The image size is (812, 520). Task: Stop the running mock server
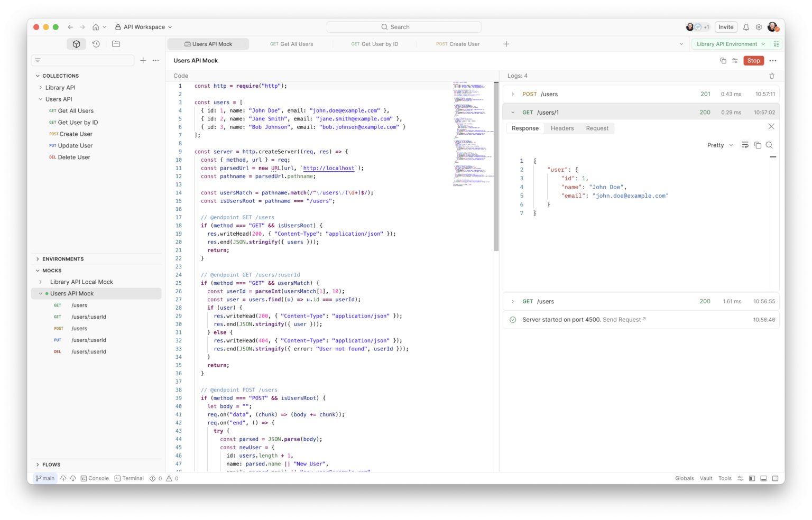(753, 61)
